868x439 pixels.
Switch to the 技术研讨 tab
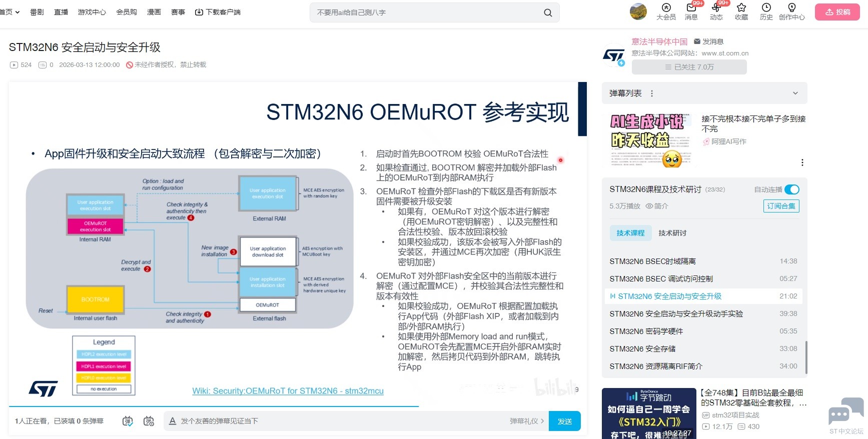[x=672, y=233]
